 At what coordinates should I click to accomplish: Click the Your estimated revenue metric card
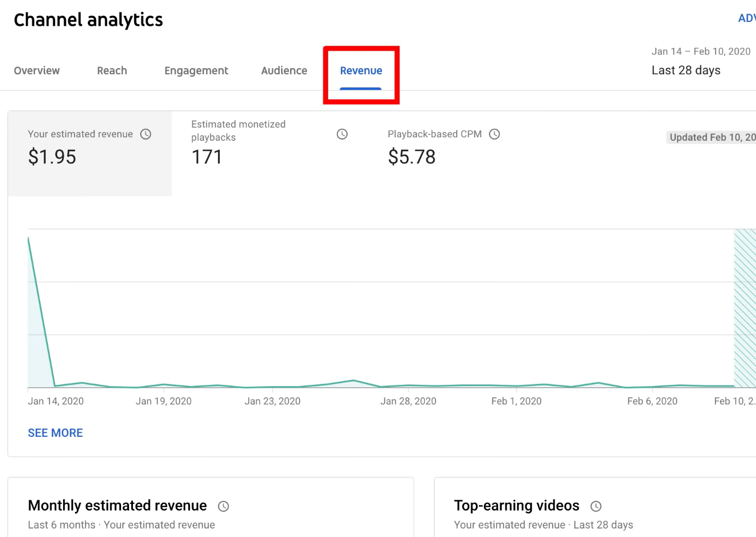89,153
